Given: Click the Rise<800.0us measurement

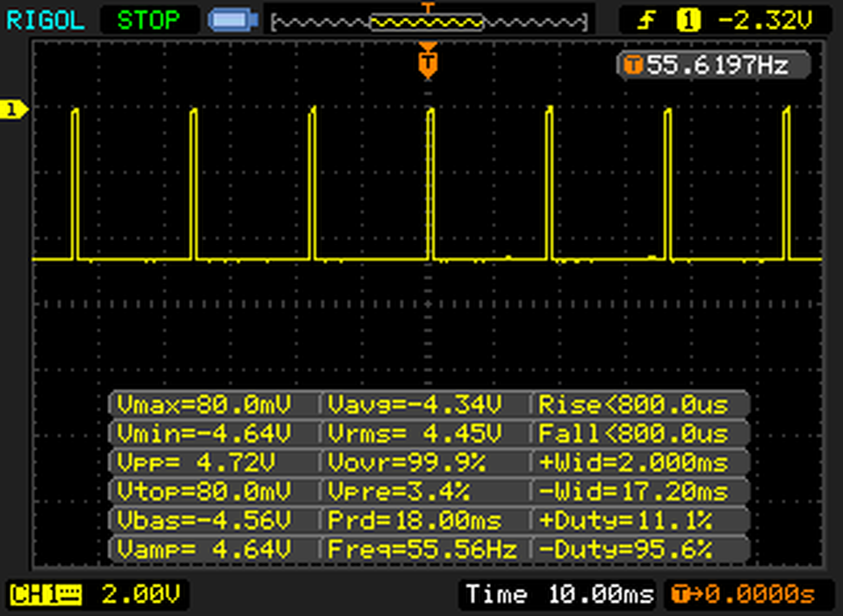Looking at the screenshot, I should click(633, 404).
